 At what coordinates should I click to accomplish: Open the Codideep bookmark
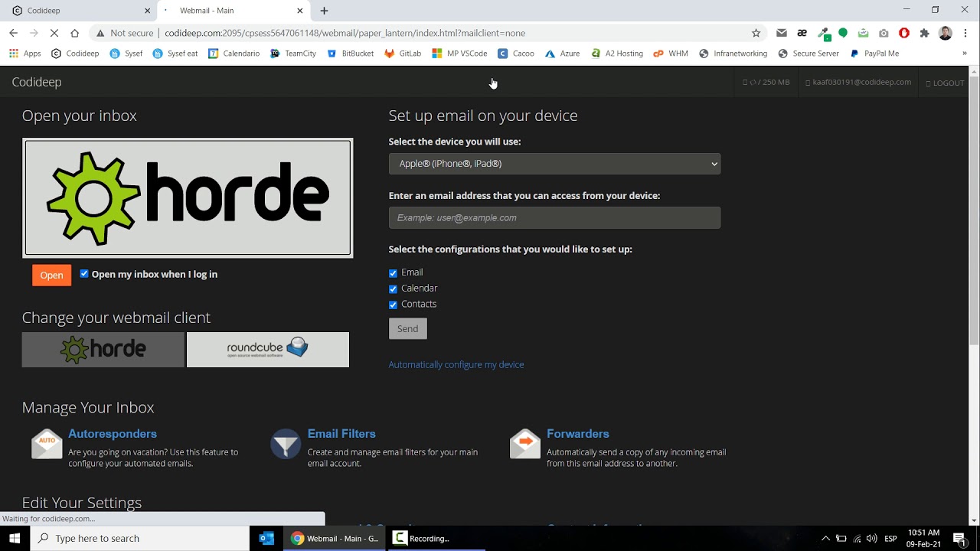point(75,54)
